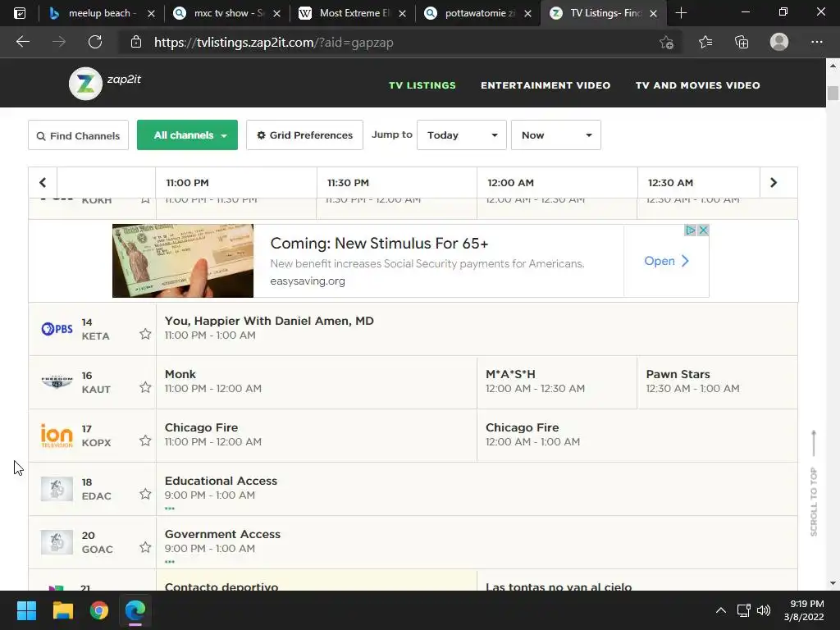Switch to the Most Extreme Wikipedia tab
840x630 pixels.
click(352, 13)
